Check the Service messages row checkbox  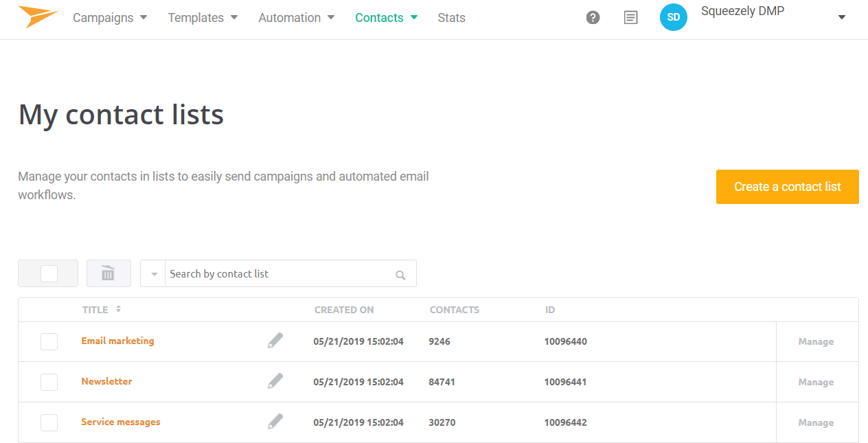pyautogui.click(x=49, y=422)
